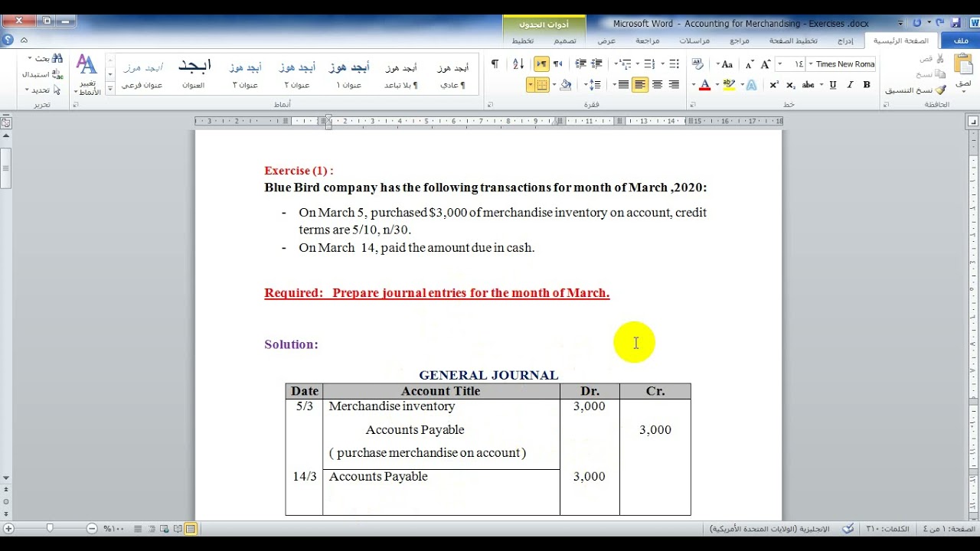Open Select (تحديد) dropdown
The image size is (980, 551).
click(x=44, y=90)
